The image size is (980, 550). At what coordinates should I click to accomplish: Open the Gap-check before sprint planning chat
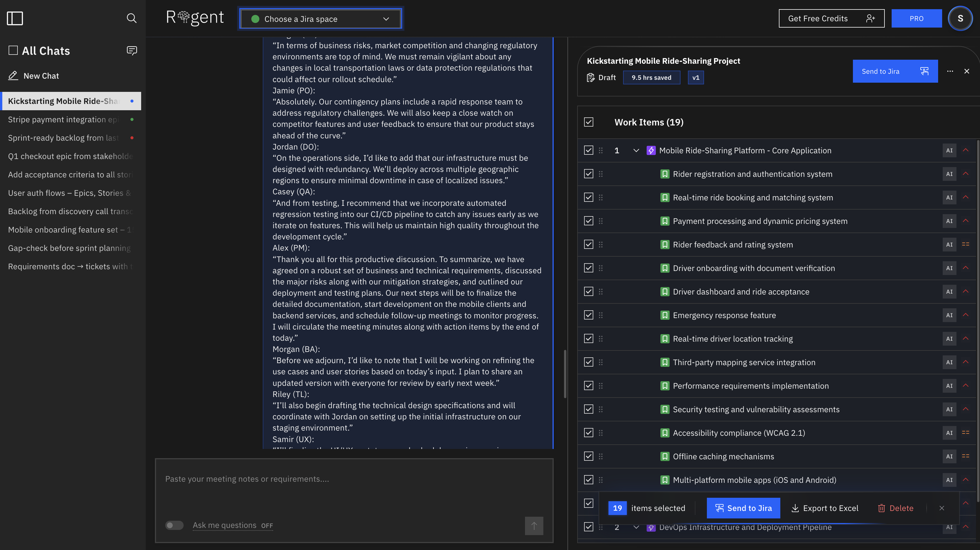coord(69,248)
